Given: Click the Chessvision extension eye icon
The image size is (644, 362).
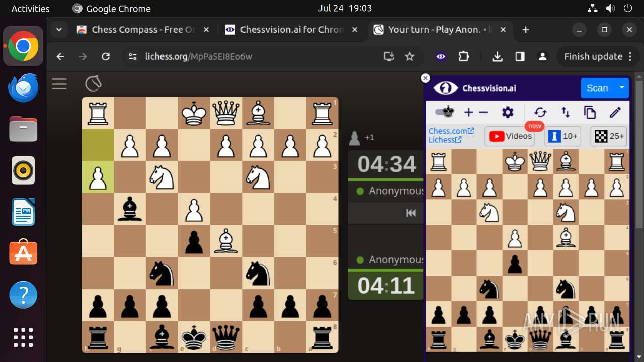Looking at the screenshot, I should (x=441, y=57).
